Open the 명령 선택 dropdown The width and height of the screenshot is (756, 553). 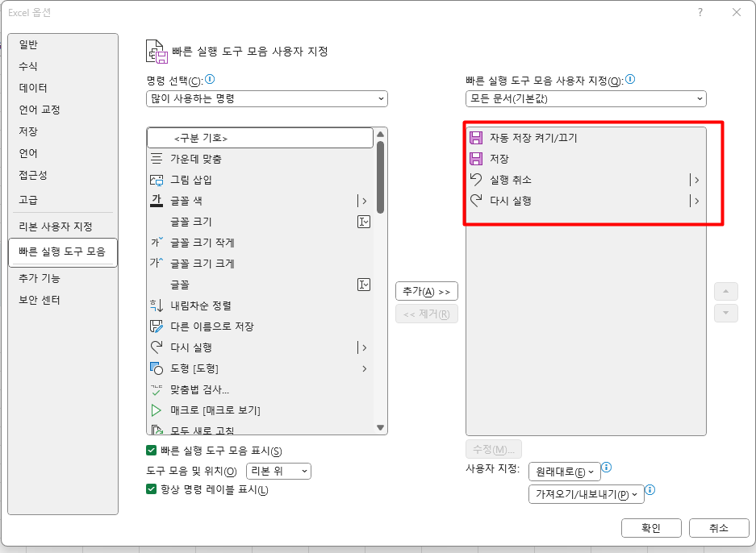pos(266,98)
